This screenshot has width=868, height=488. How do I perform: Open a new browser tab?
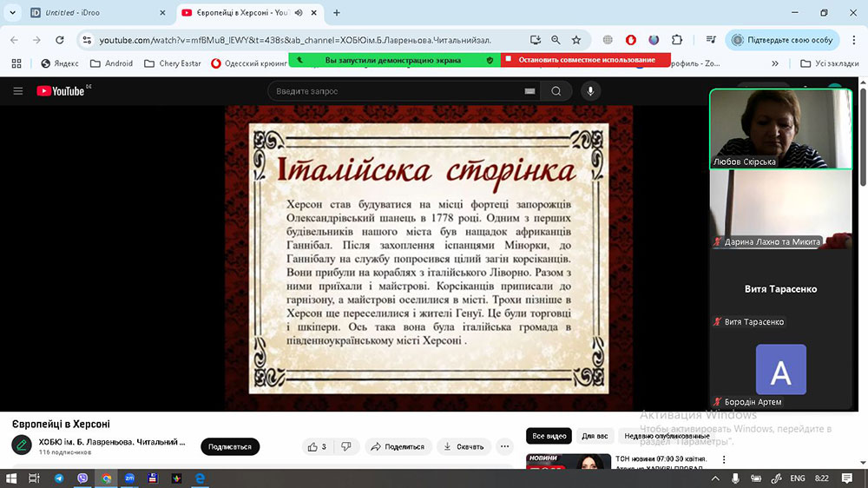click(x=337, y=13)
